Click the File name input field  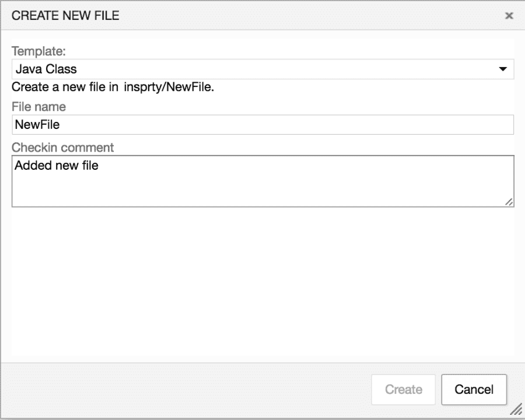pyautogui.click(x=262, y=124)
